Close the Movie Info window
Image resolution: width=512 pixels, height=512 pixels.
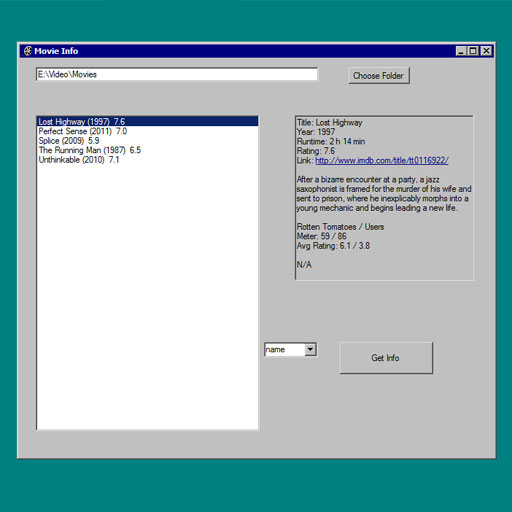(x=487, y=51)
